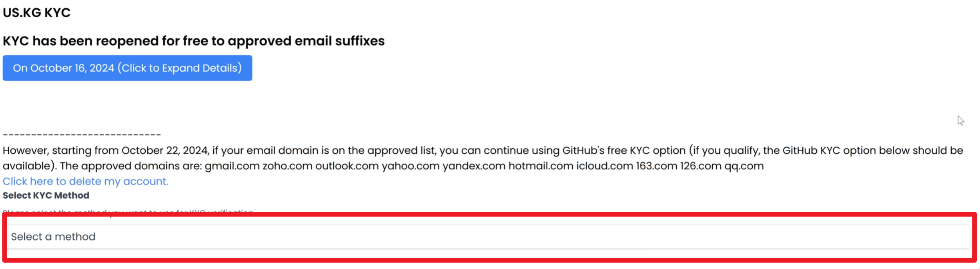Viewport: 980px width, 269px height.
Task: Click the zoho.com domain text
Action: click(x=287, y=166)
